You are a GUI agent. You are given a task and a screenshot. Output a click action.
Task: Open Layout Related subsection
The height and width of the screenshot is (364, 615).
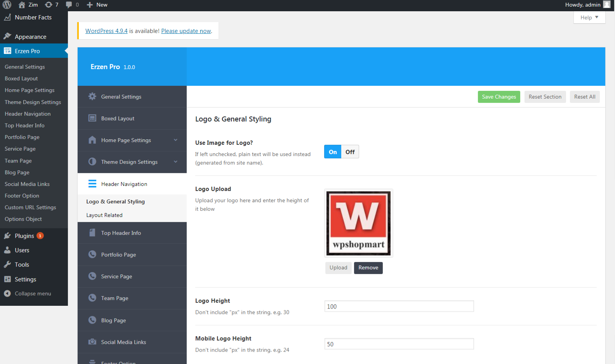(x=104, y=215)
